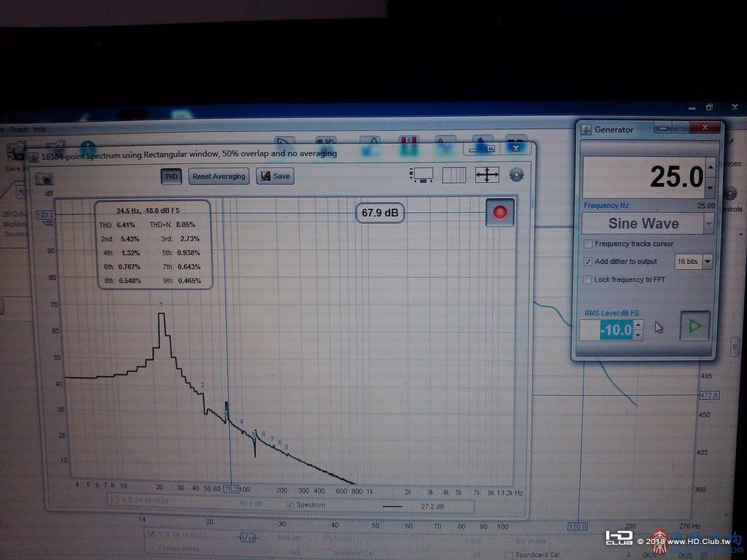This screenshot has height=560, width=747.
Task: Play the generator signal
Action: pos(694,326)
